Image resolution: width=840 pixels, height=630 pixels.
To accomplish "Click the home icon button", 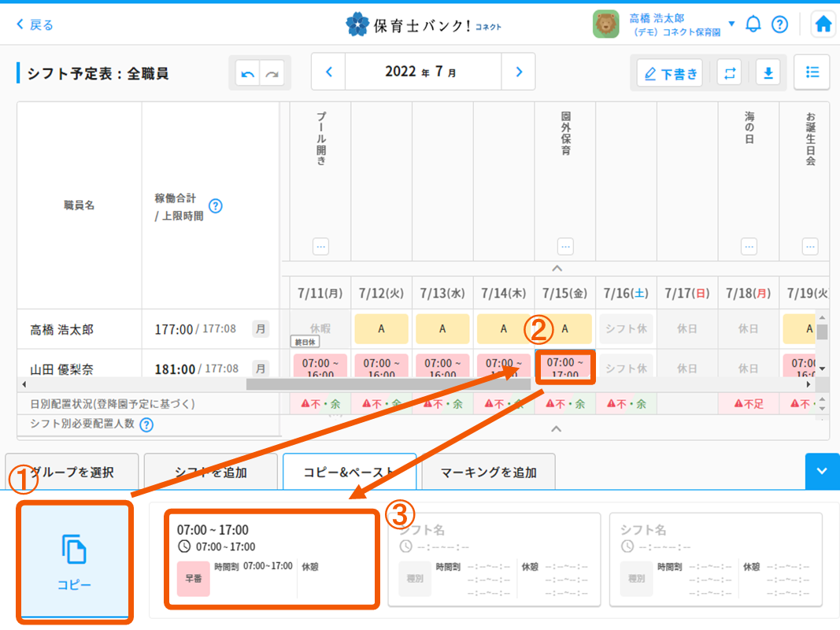I will pyautogui.click(x=823, y=24).
